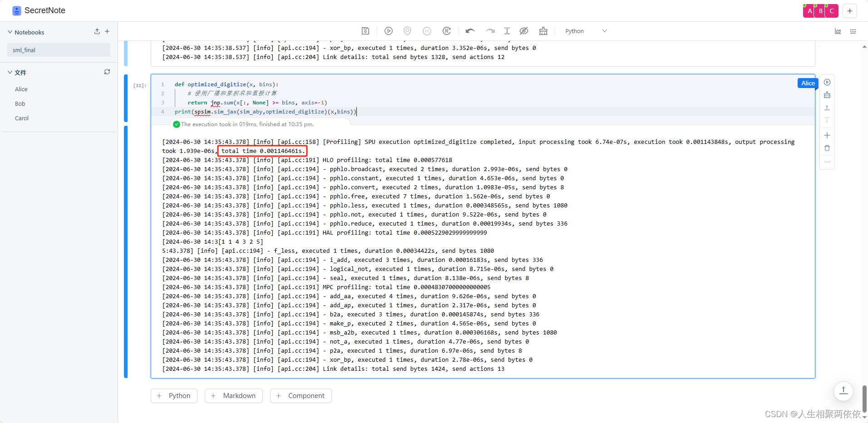868x423 pixels.
Task: Add a Component cell
Action: point(301,396)
